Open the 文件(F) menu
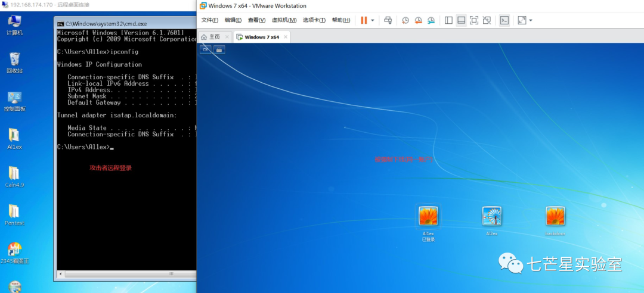 point(210,20)
